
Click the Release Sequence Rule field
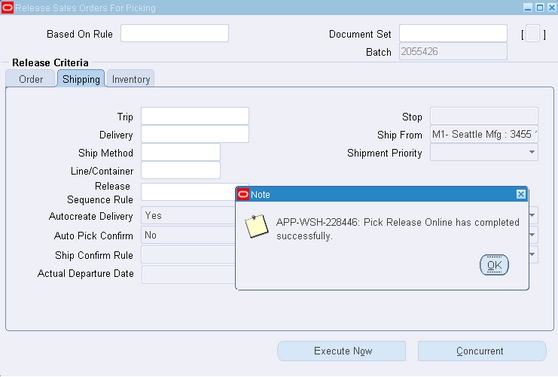click(x=189, y=192)
